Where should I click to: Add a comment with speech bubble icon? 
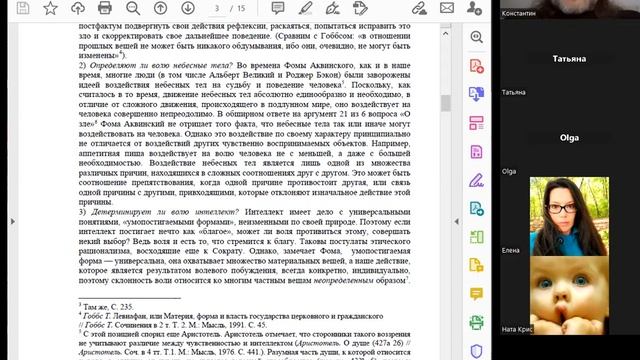tap(278, 8)
